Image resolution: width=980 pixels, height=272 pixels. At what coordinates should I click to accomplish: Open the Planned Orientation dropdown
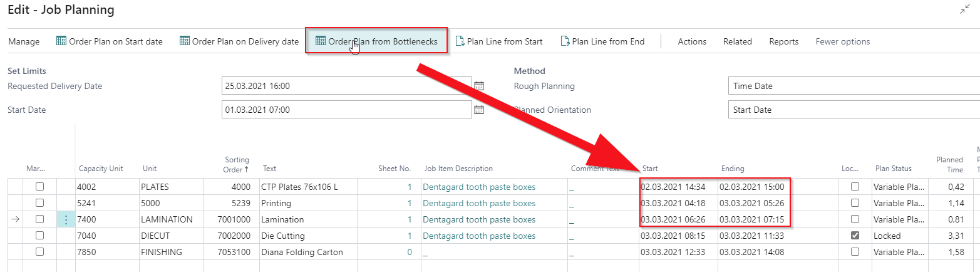point(854,110)
